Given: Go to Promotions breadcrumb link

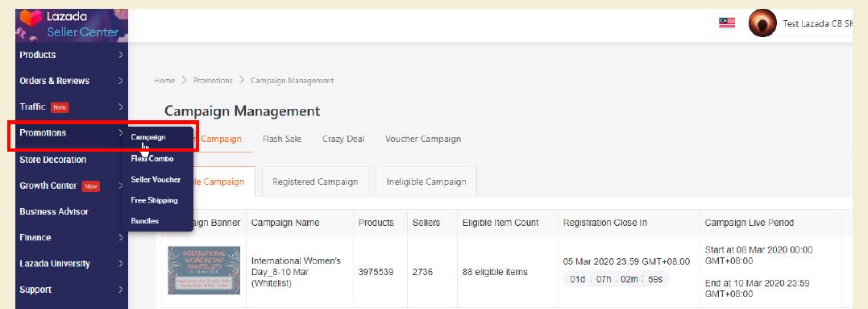Looking at the screenshot, I should click(x=213, y=81).
